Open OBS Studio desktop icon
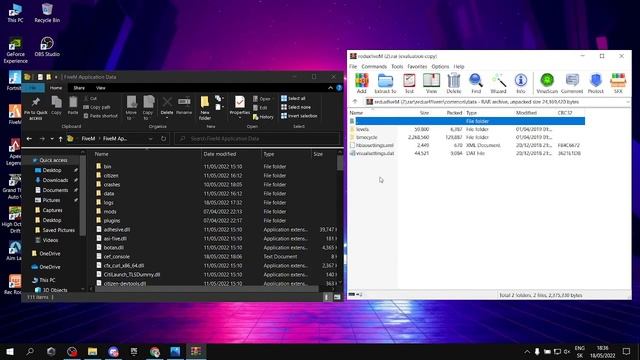The image size is (640, 360). pyautogui.click(x=47, y=47)
